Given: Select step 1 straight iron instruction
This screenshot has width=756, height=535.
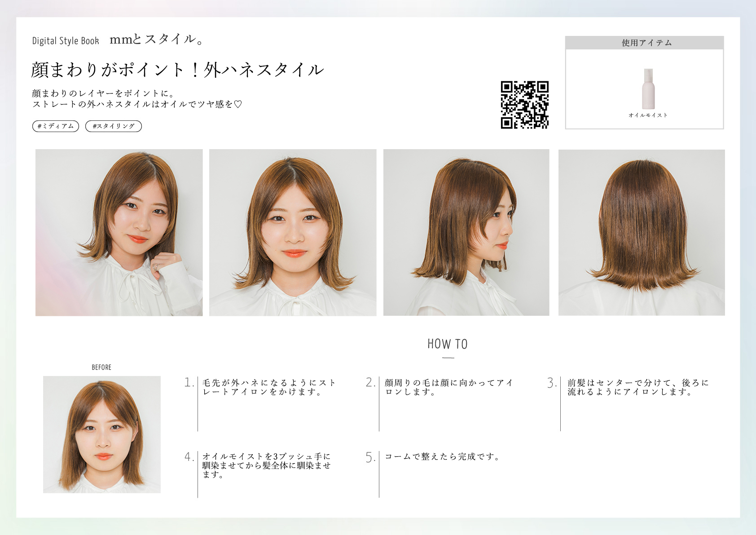Looking at the screenshot, I should coord(268,387).
